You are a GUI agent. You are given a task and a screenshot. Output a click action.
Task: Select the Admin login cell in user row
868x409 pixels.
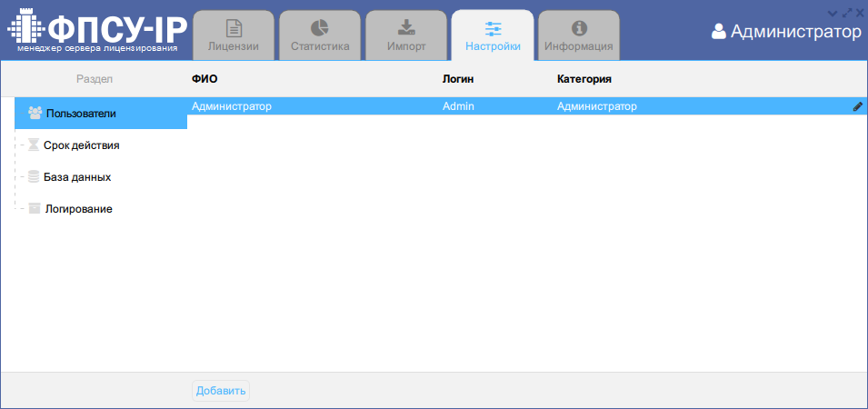tap(458, 106)
